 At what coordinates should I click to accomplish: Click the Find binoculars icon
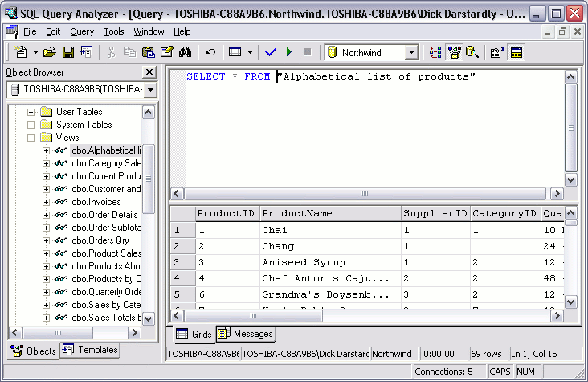pyautogui.click(x=185, y=52)
